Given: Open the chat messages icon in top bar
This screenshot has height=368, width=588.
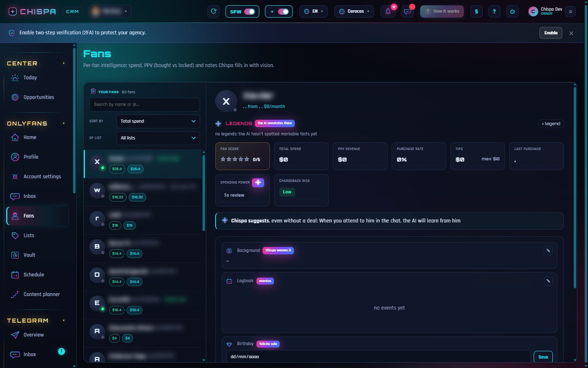Looking at the screenshot, I should click(x=407, y=11).
